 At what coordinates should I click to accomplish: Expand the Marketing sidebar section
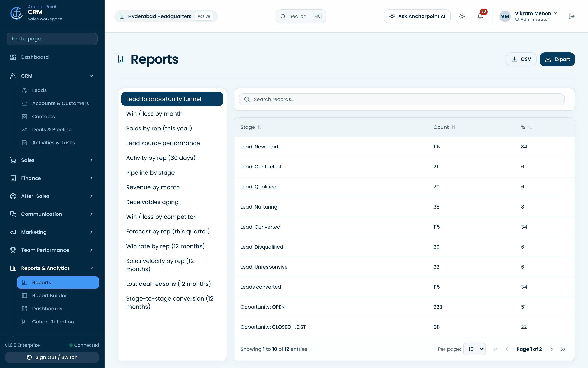click(x=92, y=232)
